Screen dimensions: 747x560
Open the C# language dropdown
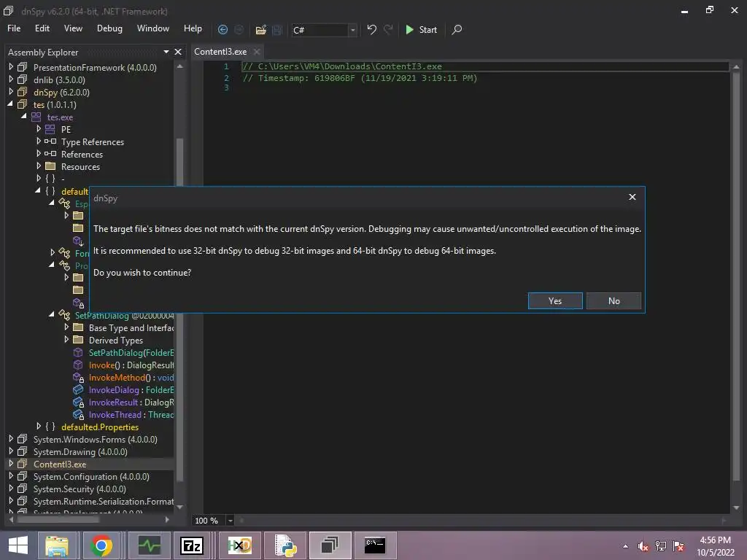(352, 30)
